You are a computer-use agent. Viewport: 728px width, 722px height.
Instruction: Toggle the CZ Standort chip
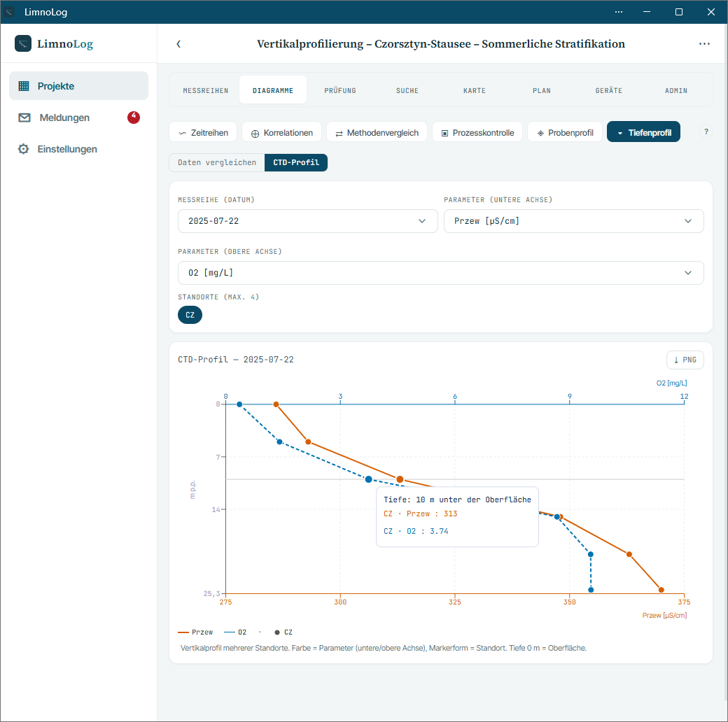(x=190, y=315)
